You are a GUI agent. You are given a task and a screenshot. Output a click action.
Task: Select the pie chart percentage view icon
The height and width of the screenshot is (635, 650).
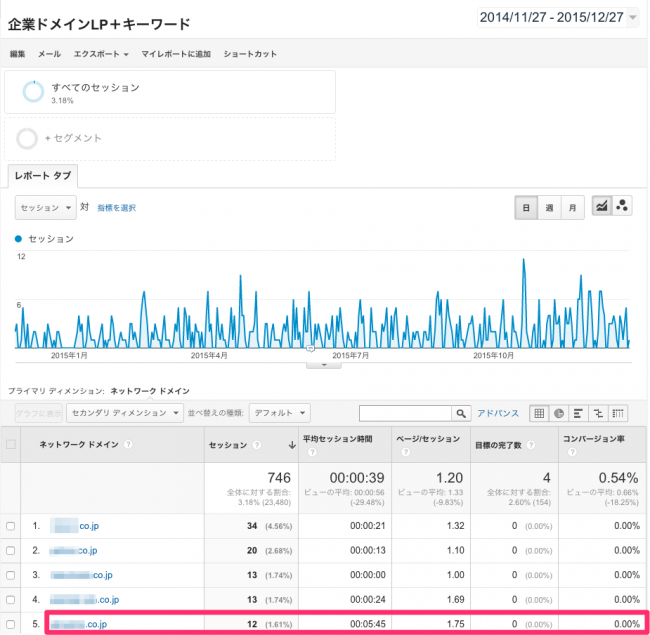[x=559, y=413]
